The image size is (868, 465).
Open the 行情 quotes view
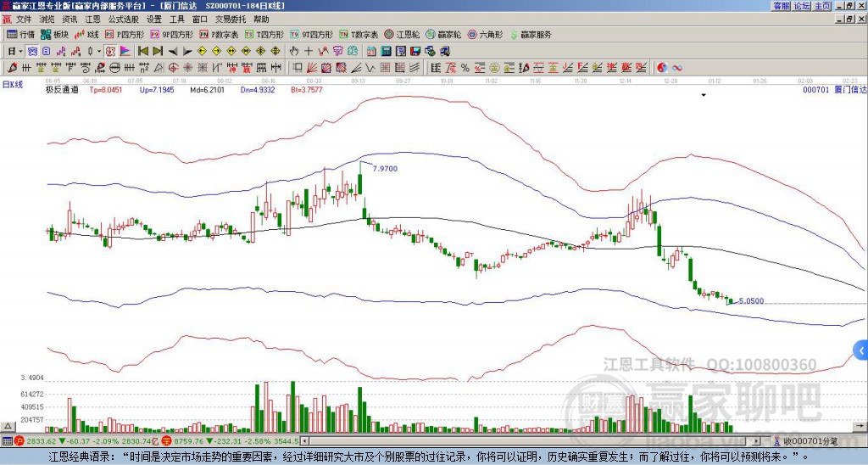(20, 34)
